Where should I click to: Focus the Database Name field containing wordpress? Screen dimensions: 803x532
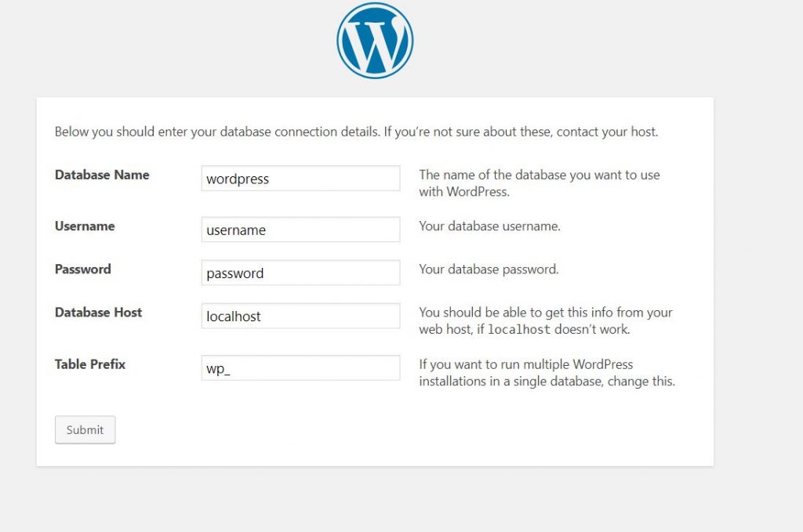pos(300,178)
